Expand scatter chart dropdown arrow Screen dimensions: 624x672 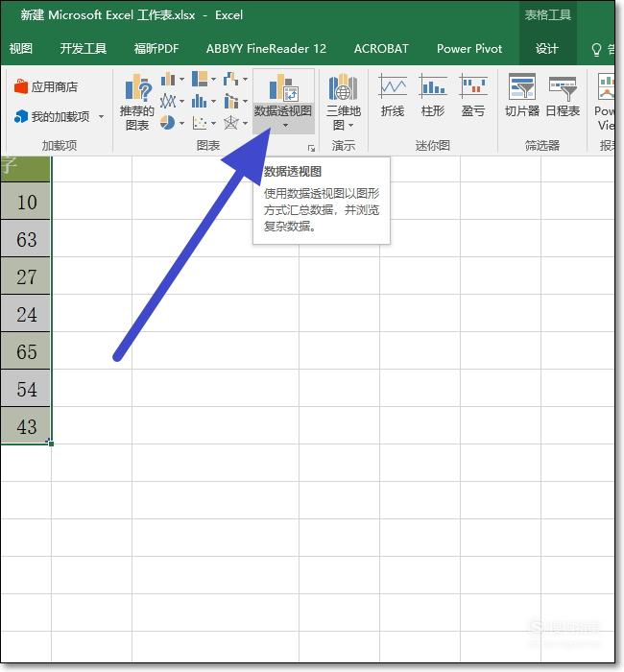click(213, 124)
